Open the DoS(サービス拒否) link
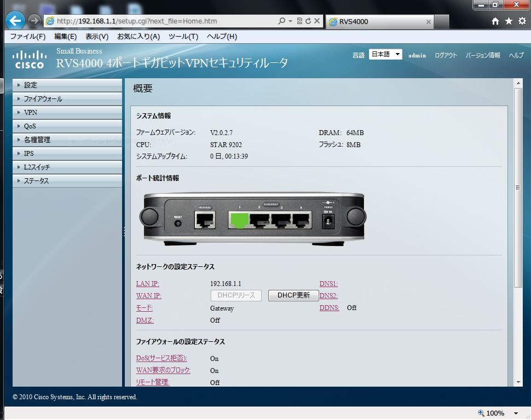This screenshot has width=531, height=420. pos(161,358)
